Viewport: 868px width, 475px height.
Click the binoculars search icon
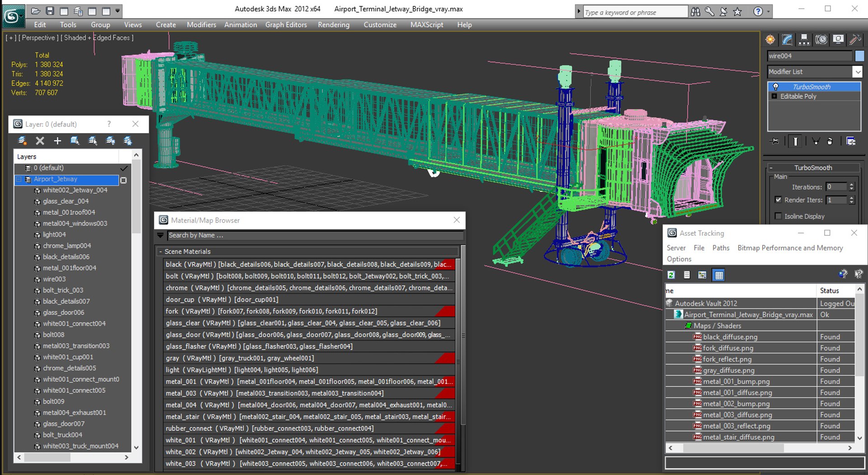click(695, 12)
